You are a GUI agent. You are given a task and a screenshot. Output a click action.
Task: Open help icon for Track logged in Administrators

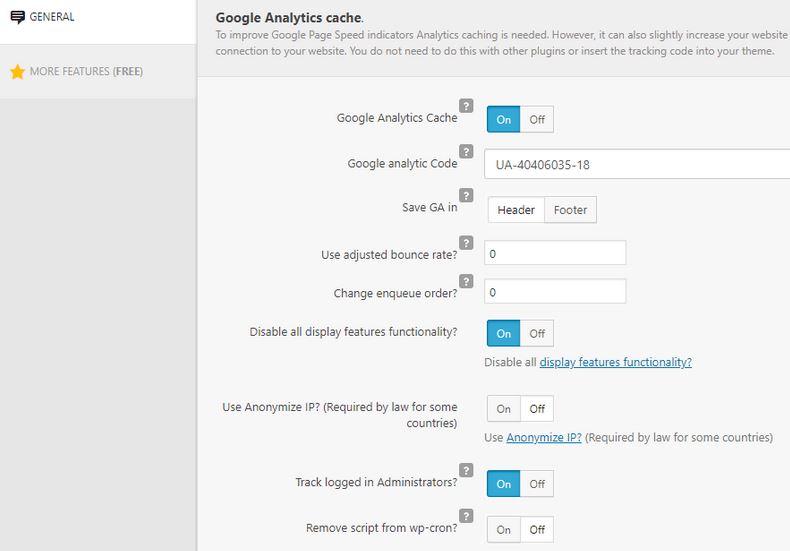tap(466, 470)
